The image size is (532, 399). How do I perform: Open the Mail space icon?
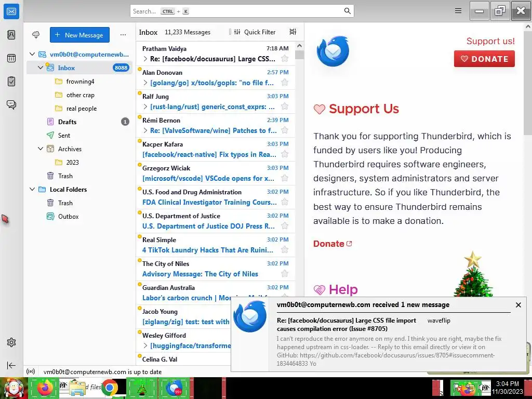coord(11,11)
